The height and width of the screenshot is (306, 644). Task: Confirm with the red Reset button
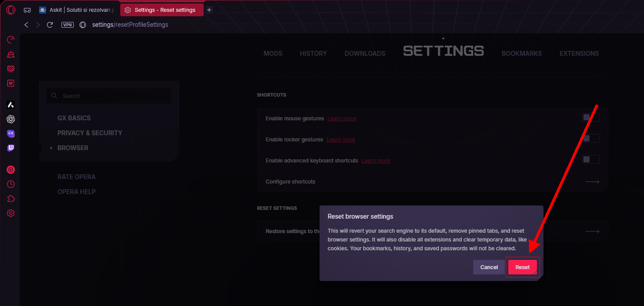pos(522,267)
